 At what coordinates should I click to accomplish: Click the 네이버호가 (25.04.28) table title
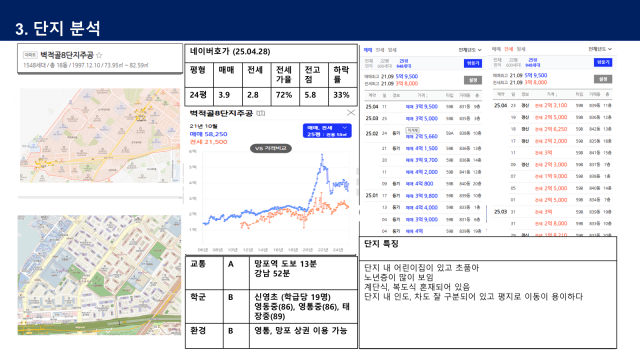[x=230, y=52]
